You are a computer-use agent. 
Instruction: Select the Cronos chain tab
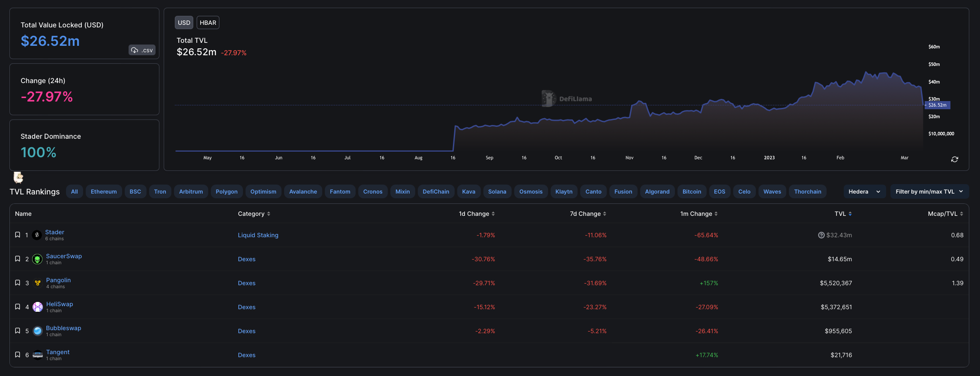coord(373,191)
